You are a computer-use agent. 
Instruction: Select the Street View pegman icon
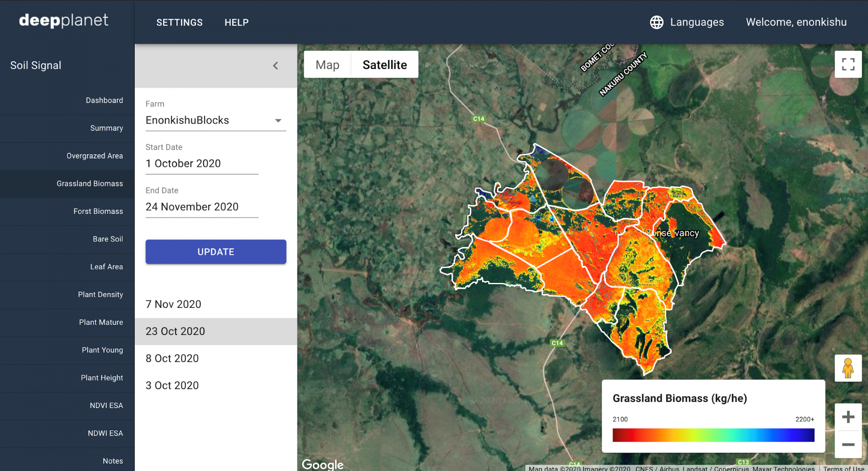coord(848,368)
